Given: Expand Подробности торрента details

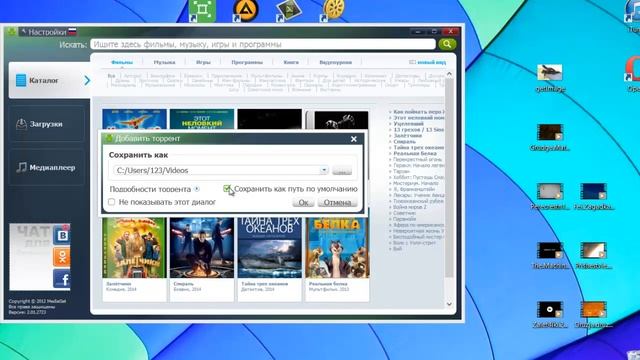Looking at the screenshot, I should coord(197,189).
